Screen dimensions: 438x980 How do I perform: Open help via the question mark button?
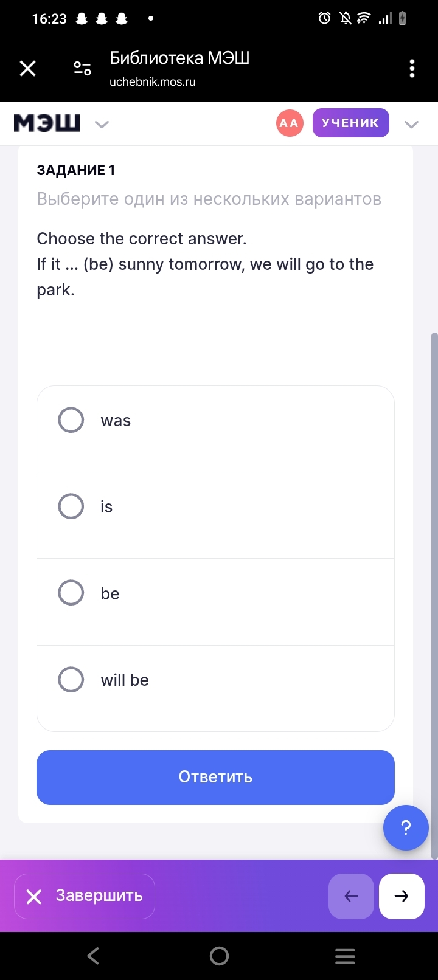pyautogui.click(x=406, y=827)
